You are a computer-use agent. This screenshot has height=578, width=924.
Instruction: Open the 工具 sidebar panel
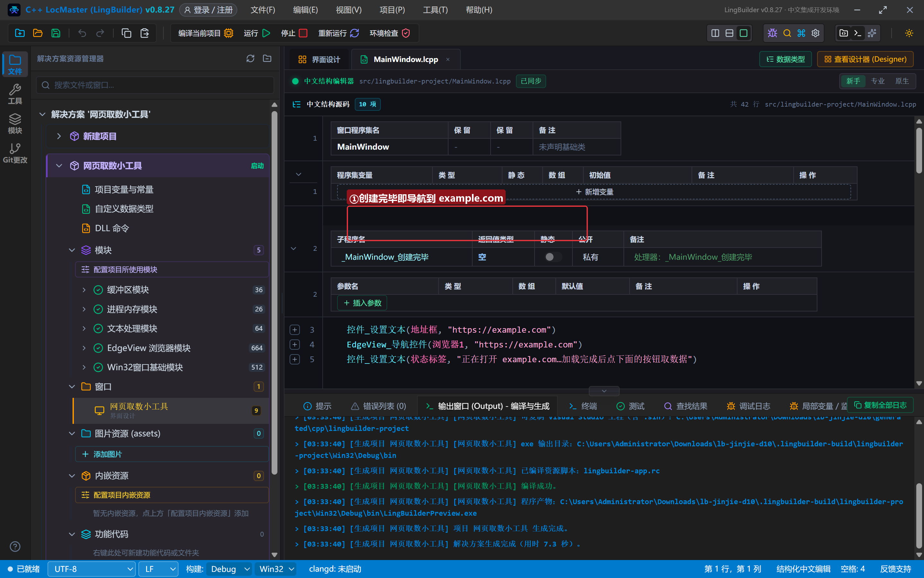[x=15, y=94]
